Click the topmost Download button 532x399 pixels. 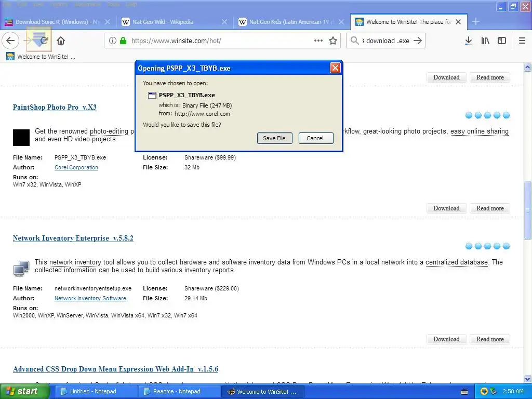[446, 77]
